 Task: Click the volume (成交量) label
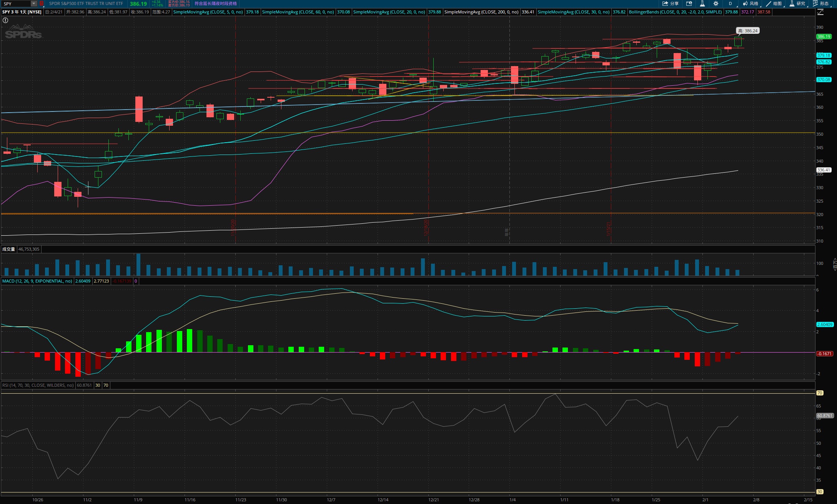tap(8, 249)
